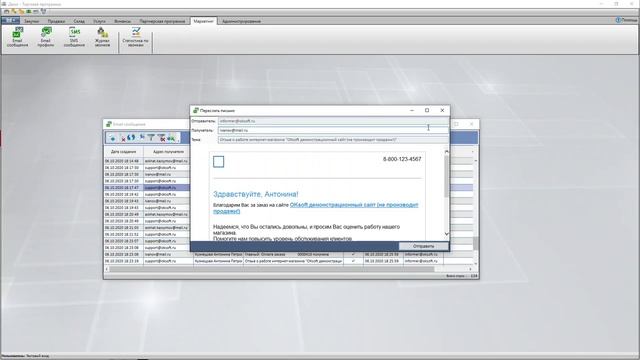640x360 pixels.
Task: Click the blue application menu button left of Закупки
Action: (x=10, y=20)
